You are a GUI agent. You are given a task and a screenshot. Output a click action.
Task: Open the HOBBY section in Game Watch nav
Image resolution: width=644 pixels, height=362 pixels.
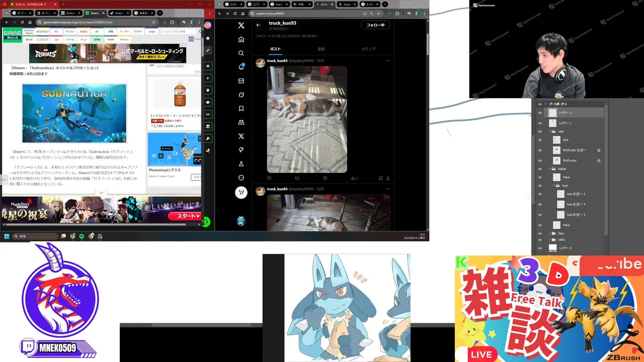111,39
